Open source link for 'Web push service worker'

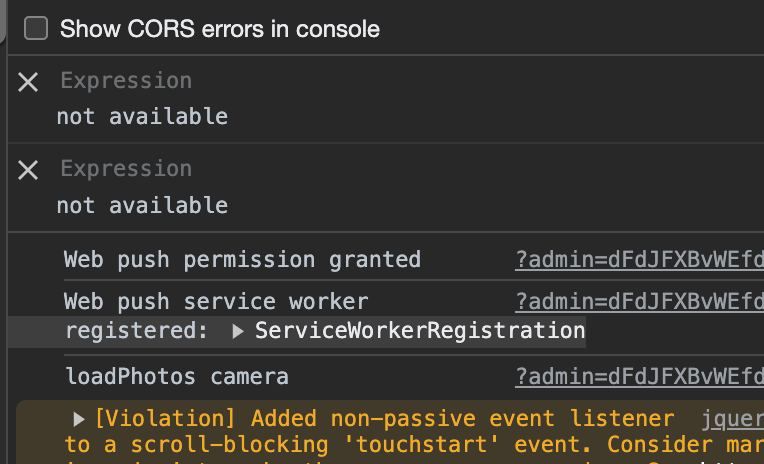coord(638,301)
